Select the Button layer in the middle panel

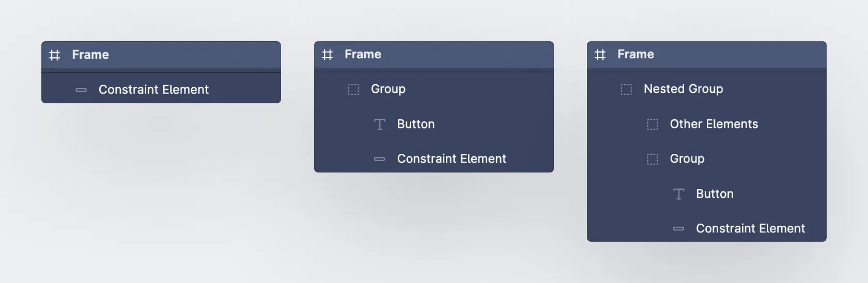[416, 124]
